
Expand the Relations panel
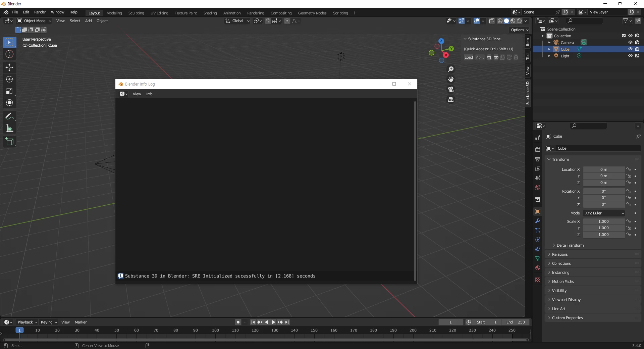[593, 254]
